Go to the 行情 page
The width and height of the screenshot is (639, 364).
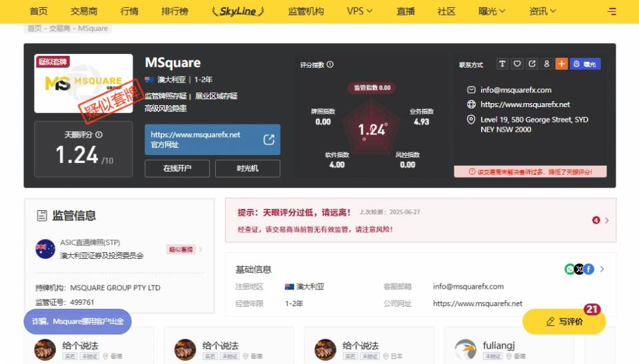pyautogui.click(x=129, y=11)
